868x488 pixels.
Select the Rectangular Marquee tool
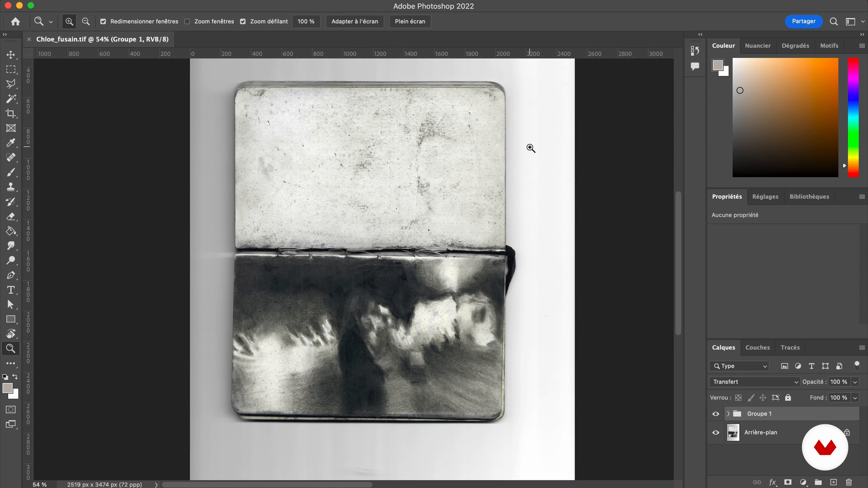coord(11,69)
